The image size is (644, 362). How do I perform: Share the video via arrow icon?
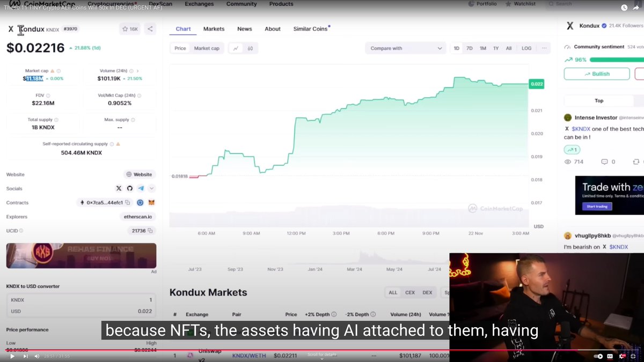[636, 8]
